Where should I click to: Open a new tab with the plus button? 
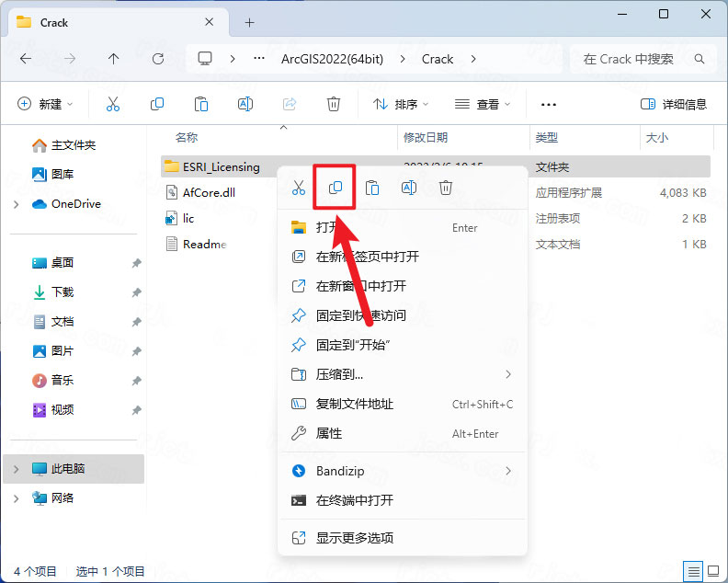[249, 23]
